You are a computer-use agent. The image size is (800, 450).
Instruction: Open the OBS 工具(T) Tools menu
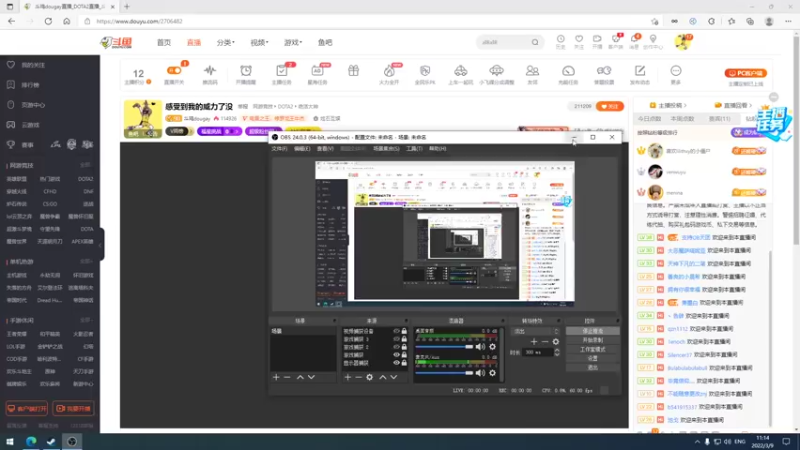(x=414, y=148)
